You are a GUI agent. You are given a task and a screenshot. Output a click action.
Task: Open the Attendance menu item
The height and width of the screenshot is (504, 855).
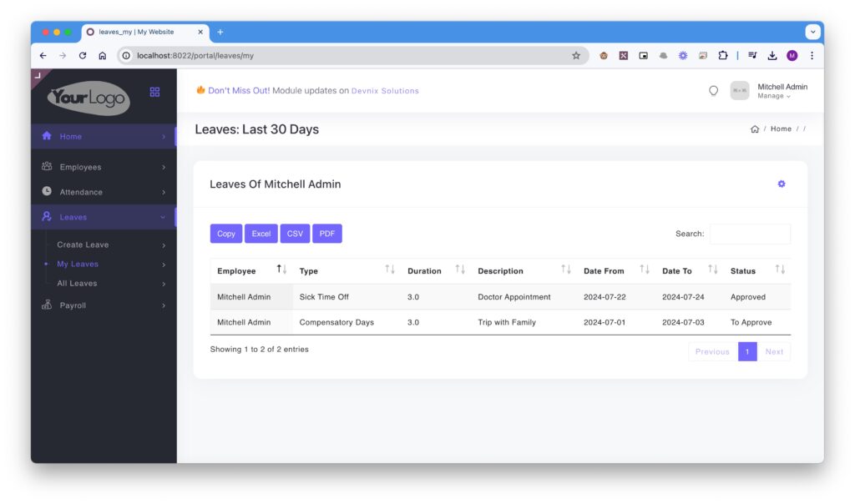click(104, 192)
